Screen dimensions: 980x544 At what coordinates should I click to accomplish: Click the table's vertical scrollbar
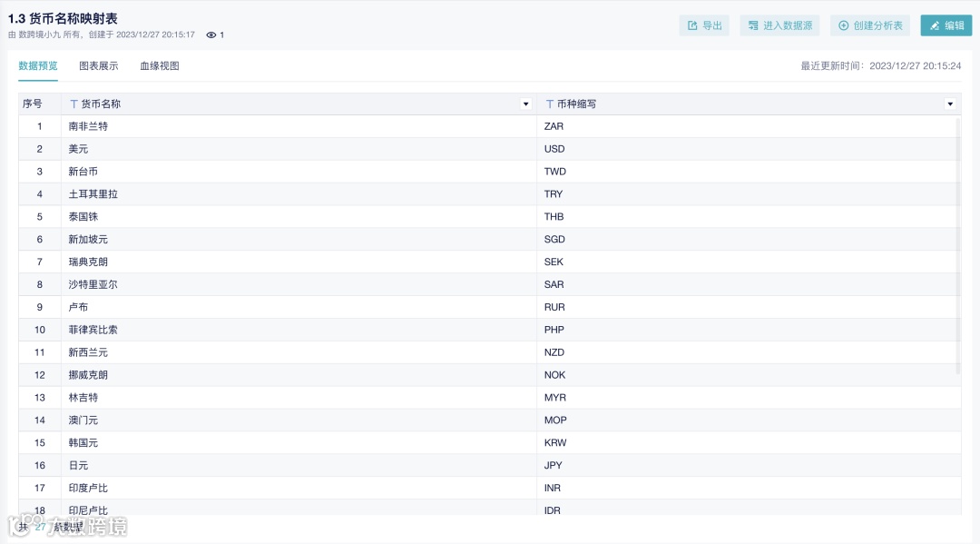(958, 246)
